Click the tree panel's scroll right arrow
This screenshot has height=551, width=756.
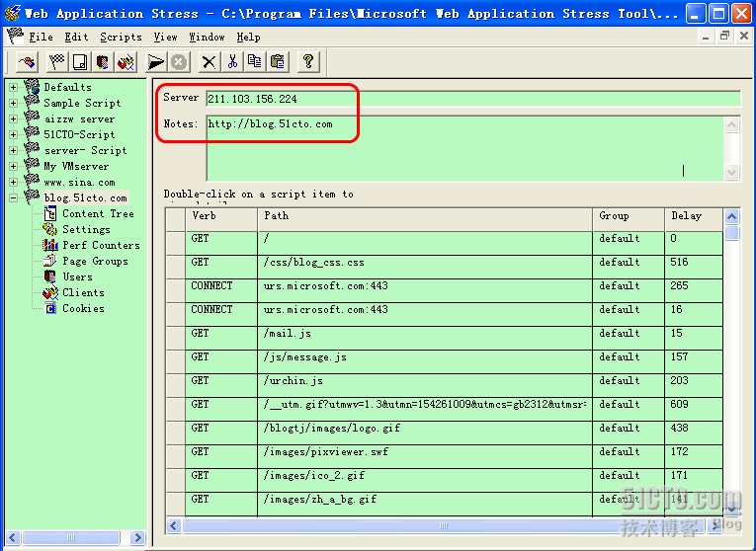(x=137, y=537)
